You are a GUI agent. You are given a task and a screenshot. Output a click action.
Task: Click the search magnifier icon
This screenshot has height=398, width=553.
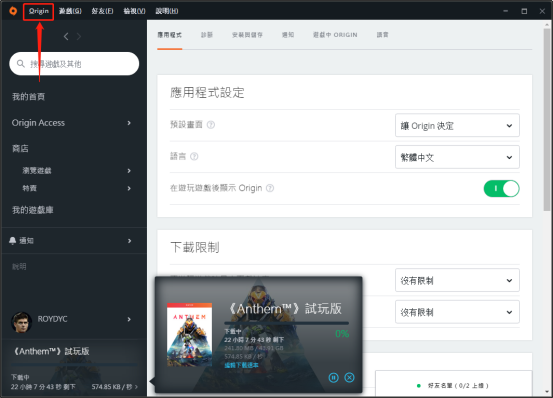21,63
